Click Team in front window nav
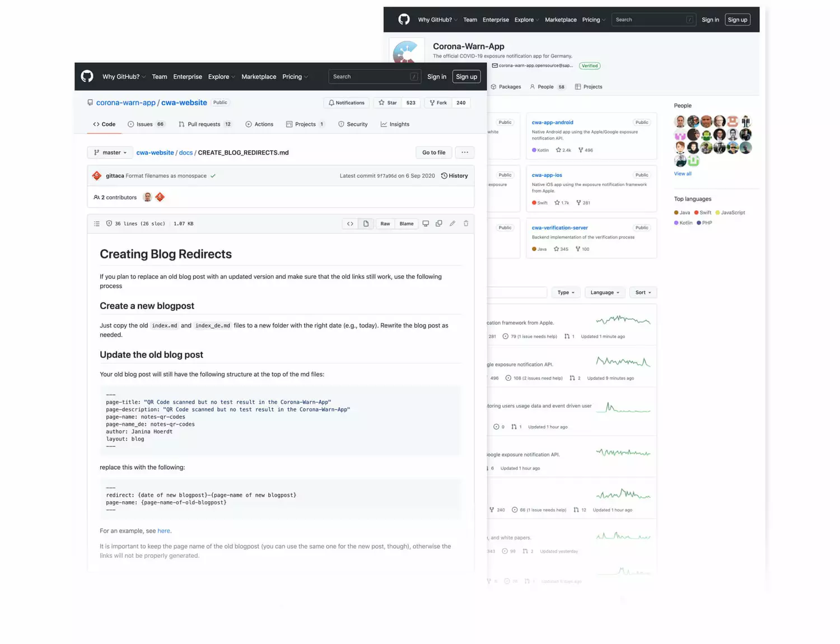This screenshot has height=644, width=840. pos(159,77)
